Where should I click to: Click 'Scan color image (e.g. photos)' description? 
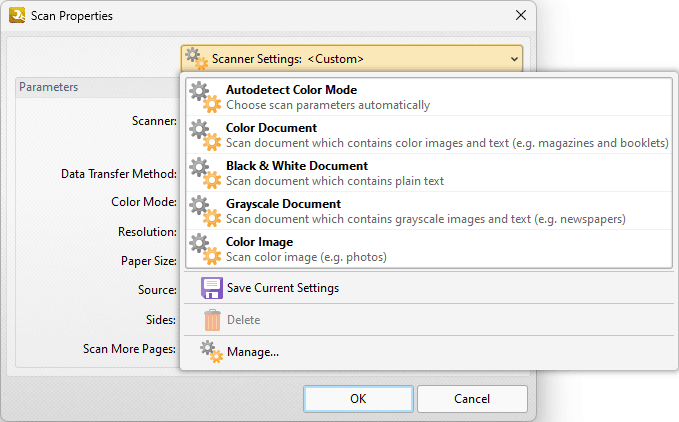[307, 257]
